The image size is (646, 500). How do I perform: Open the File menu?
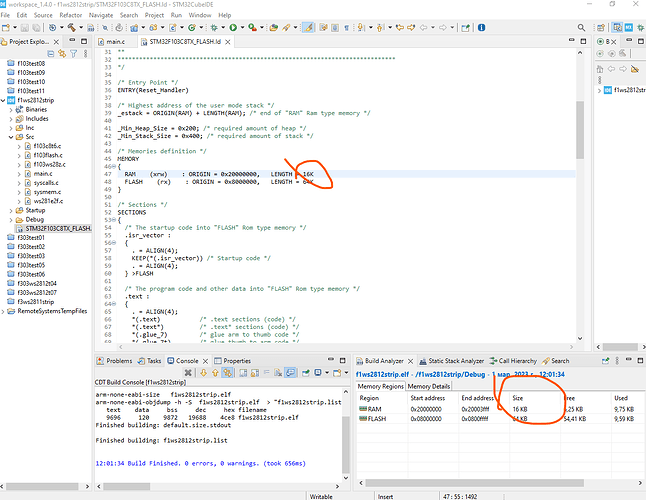(x=5, y=15)
